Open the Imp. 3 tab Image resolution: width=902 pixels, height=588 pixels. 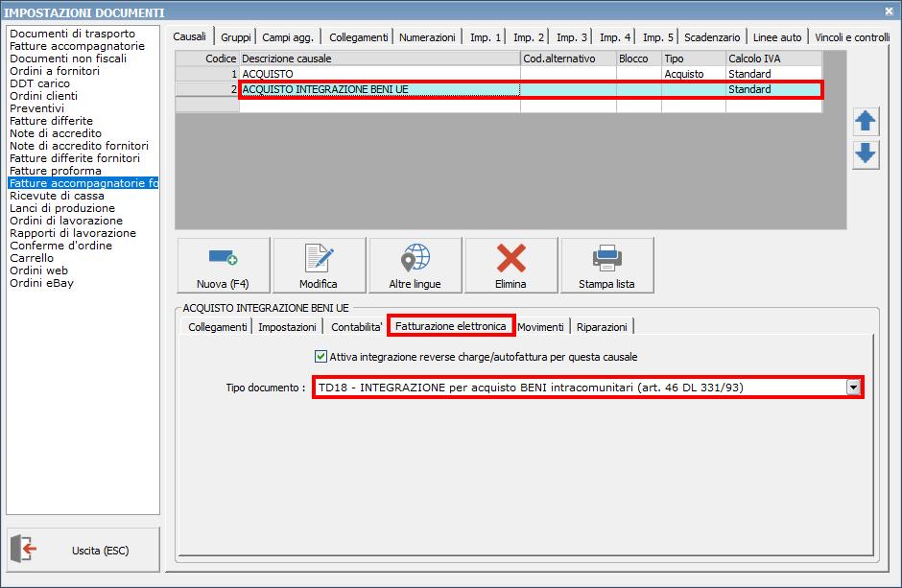point(571,37)
